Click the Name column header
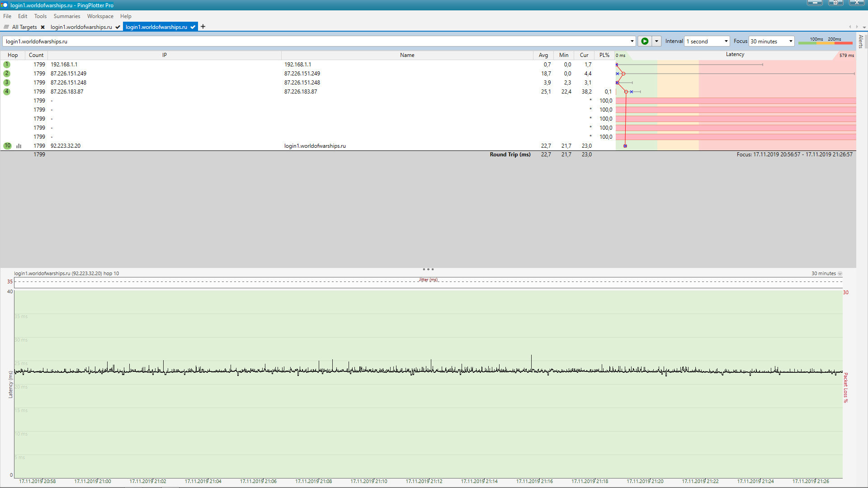Image resolution: width=868 pixels, height=488 pixels. [407, 55]
